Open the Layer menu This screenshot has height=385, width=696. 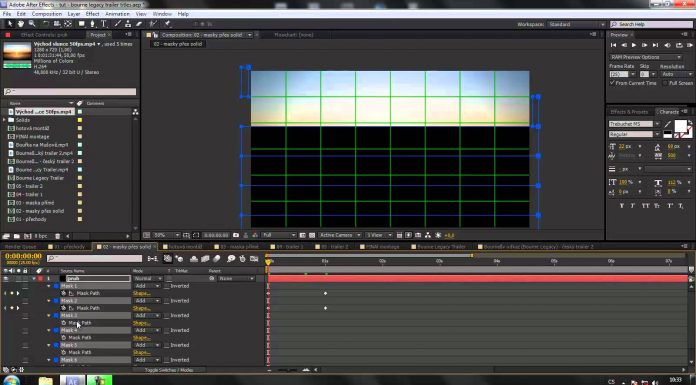[74, 14]
